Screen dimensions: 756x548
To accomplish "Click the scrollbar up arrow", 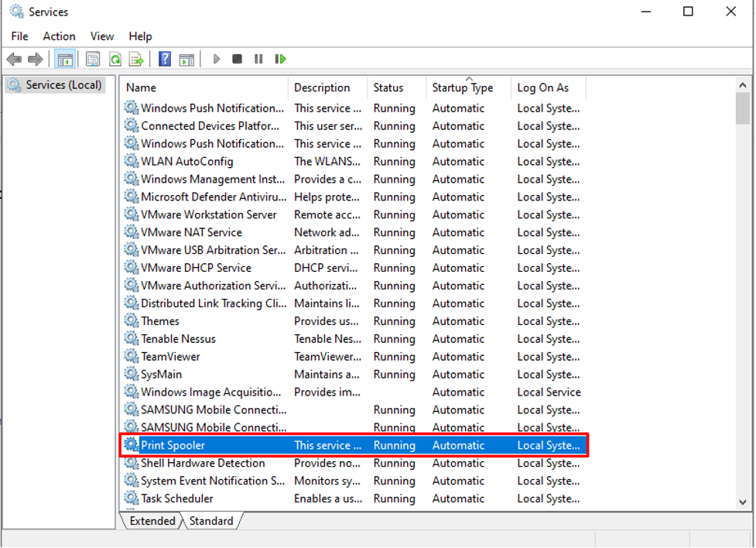I will (743, 85).
